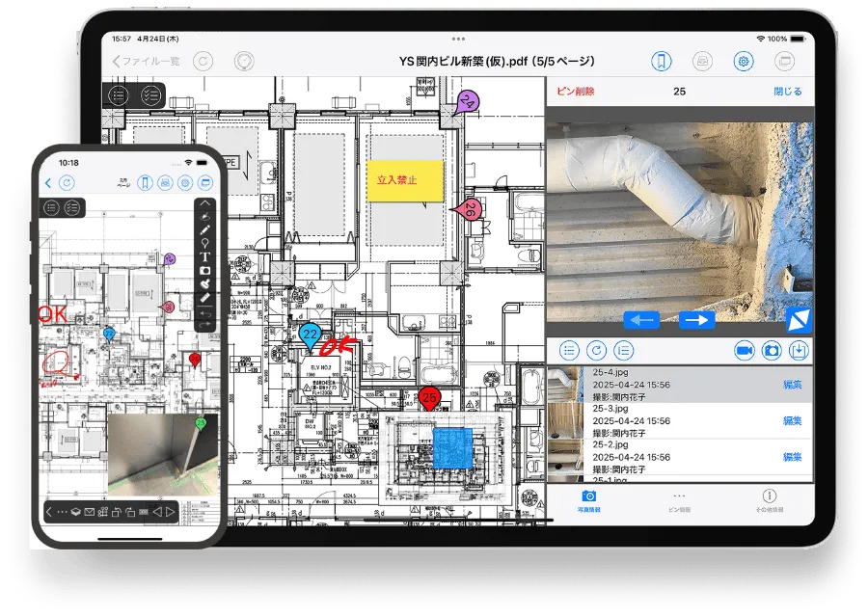Select the camera tool in the iPhone palette
This screenshot has height=616, width=868.
tap(204, 271)
